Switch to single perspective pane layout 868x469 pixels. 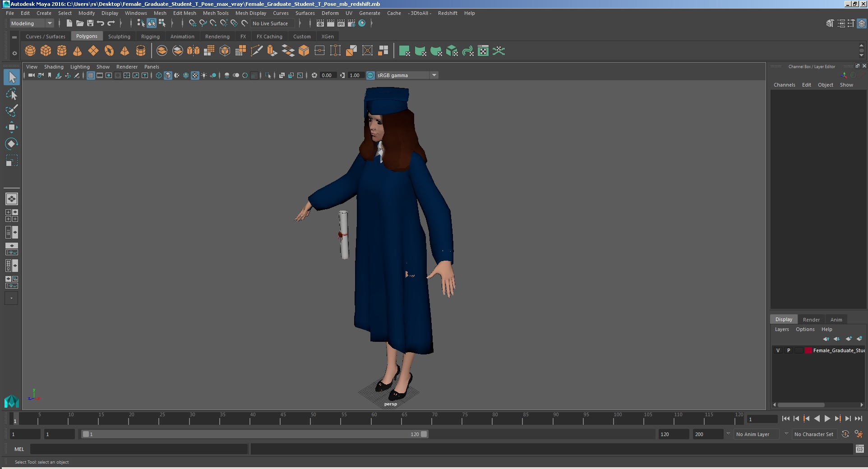(12, 199)
